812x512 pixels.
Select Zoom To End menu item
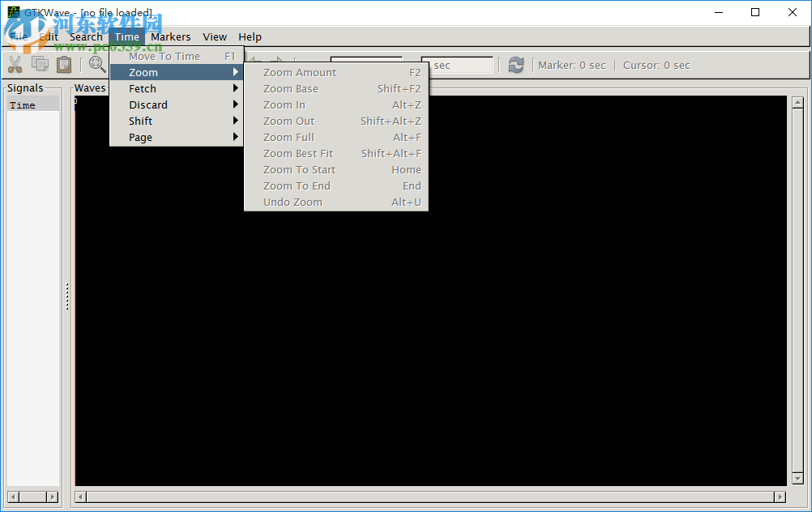336,186
